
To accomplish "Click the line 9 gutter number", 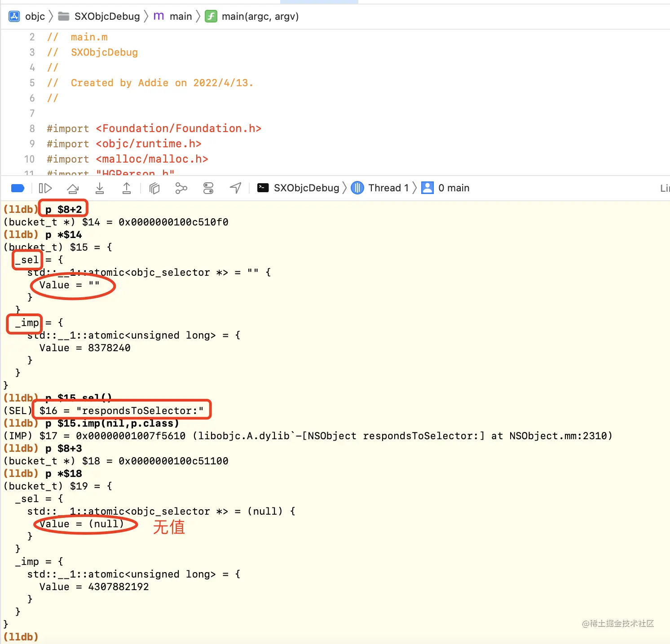I will point(32,144).
